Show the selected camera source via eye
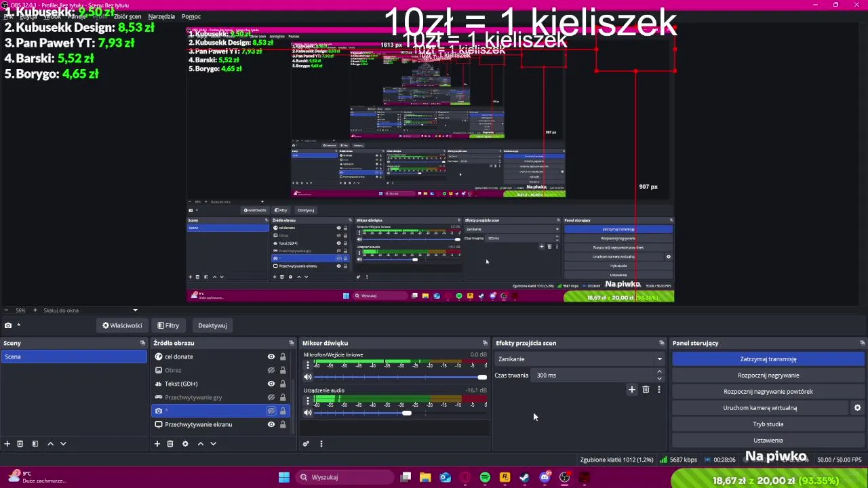This screenshot has width=868, height=488. click(271, 411)
